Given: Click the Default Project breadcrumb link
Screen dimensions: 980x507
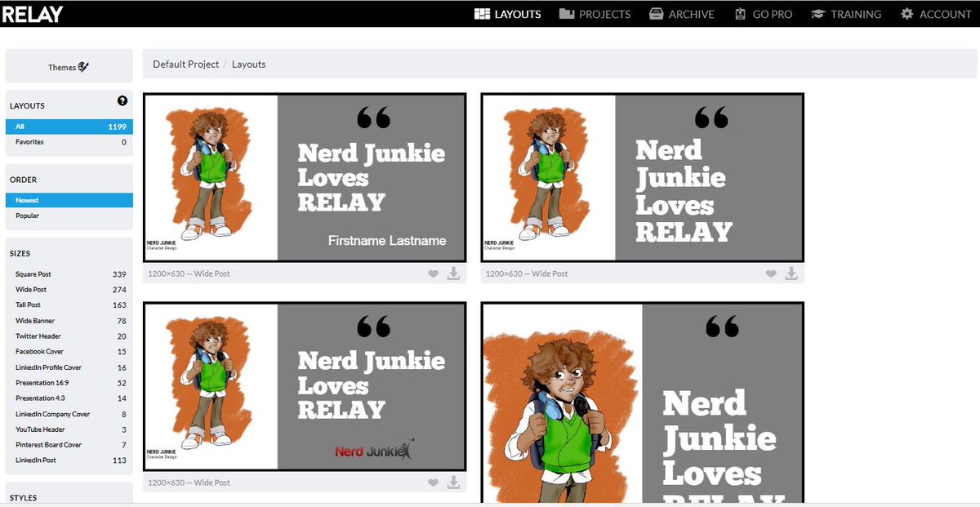Looking at the screenshot, I should [185, 64].
